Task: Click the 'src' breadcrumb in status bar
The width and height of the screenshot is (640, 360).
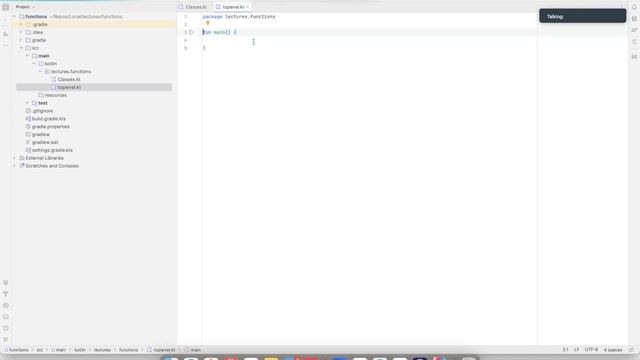Action: click(40, 350)
